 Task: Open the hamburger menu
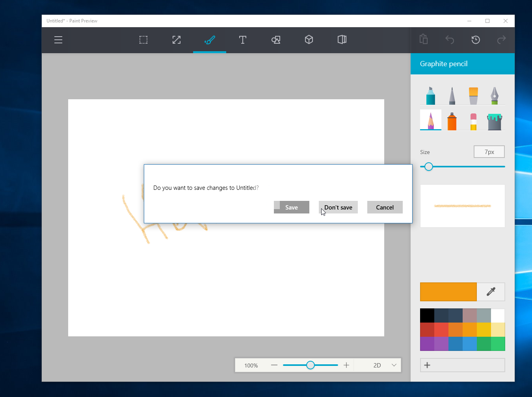click(x=58, y=40)
